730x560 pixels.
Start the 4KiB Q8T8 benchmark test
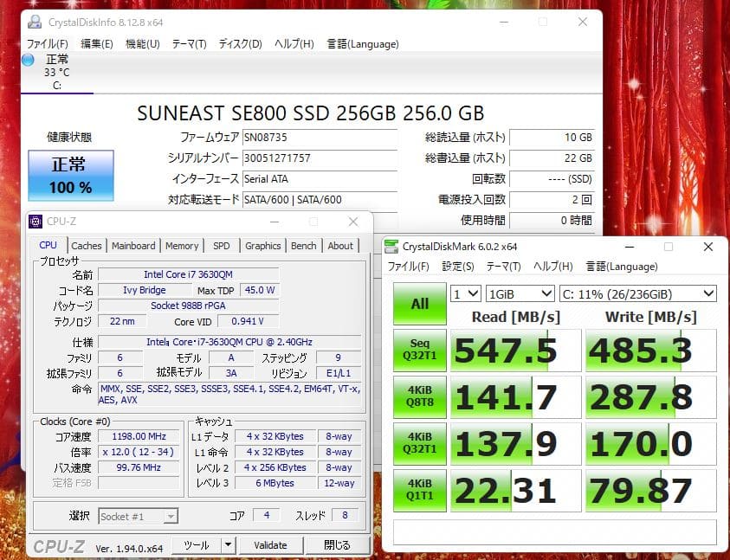pos(419,396)
